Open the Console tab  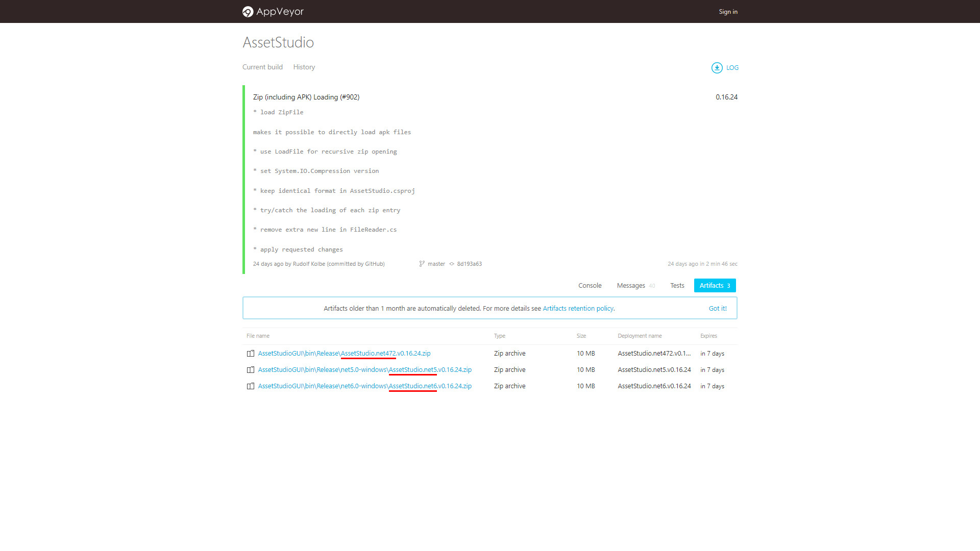coord(590,285)
